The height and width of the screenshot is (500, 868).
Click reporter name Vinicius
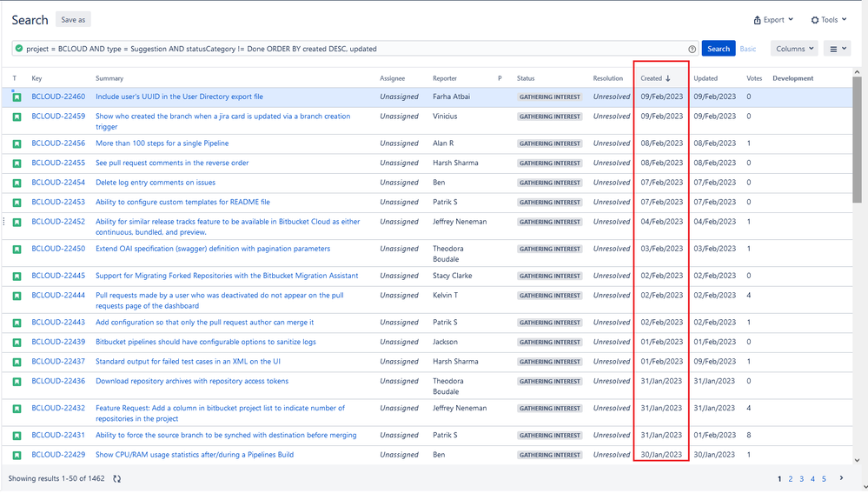[x=445, y=117]
